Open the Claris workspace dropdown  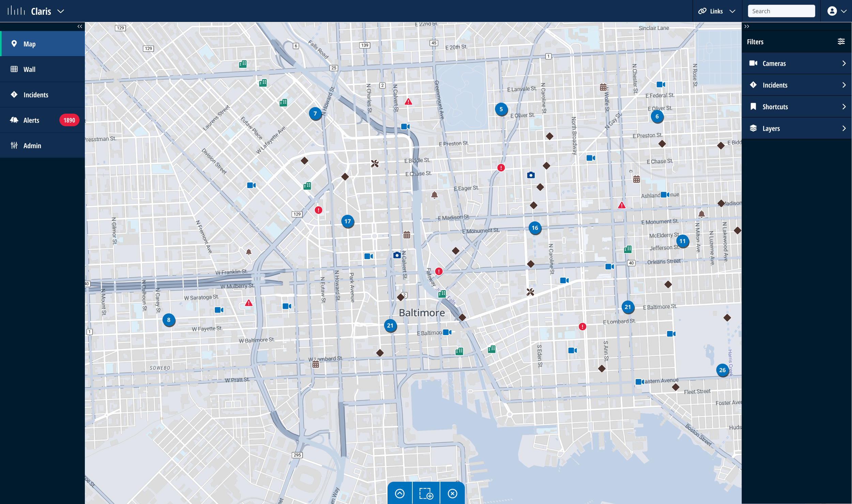click(61, 11)
